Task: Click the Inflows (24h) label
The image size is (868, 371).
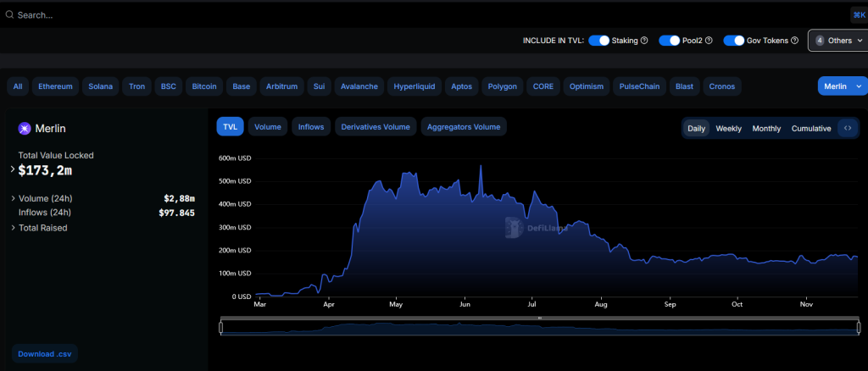Action: click(x=45, y=213)
